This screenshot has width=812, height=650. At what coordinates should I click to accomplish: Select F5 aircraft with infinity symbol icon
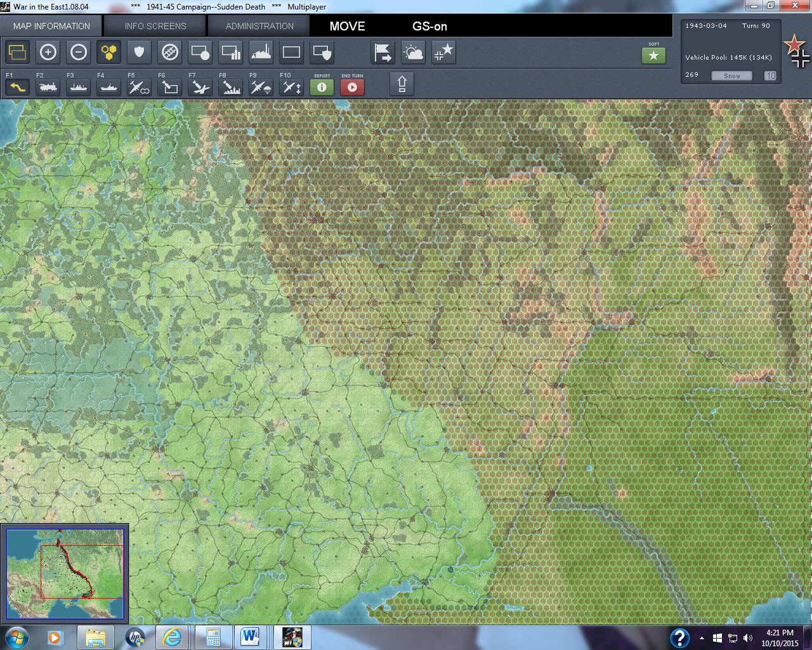tap(140, 87)
